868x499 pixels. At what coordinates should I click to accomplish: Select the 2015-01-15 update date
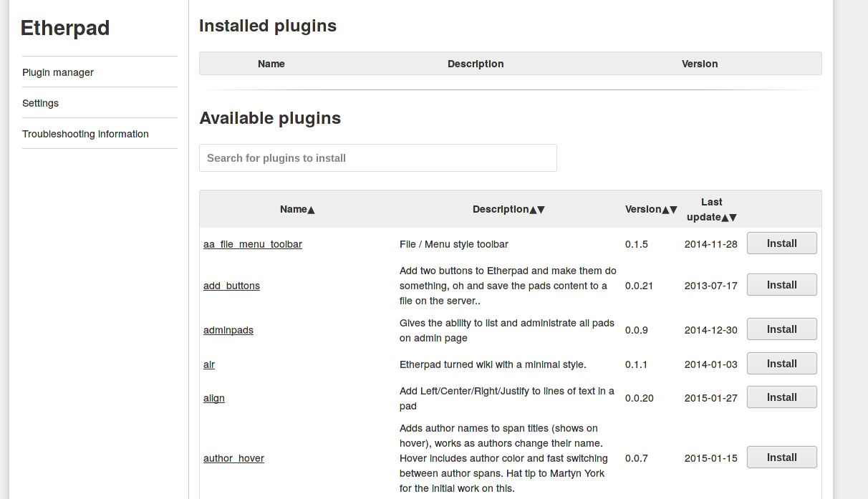click(711, 458)
